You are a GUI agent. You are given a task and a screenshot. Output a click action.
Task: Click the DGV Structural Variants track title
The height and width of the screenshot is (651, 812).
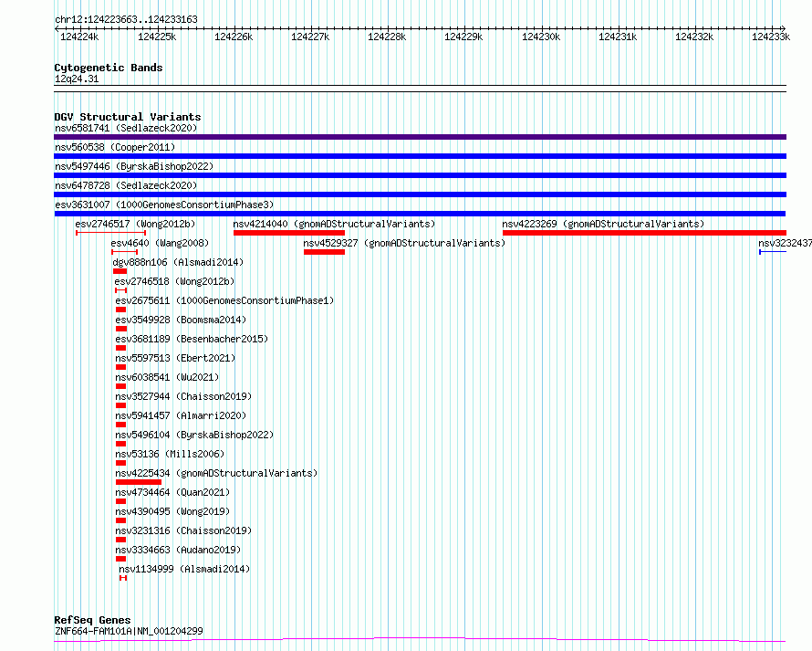tap(128, 117)
